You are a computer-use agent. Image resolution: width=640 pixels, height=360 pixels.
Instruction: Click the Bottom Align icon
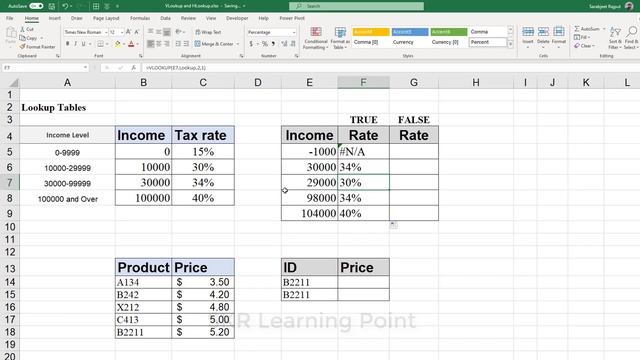[x=167, y=32]
